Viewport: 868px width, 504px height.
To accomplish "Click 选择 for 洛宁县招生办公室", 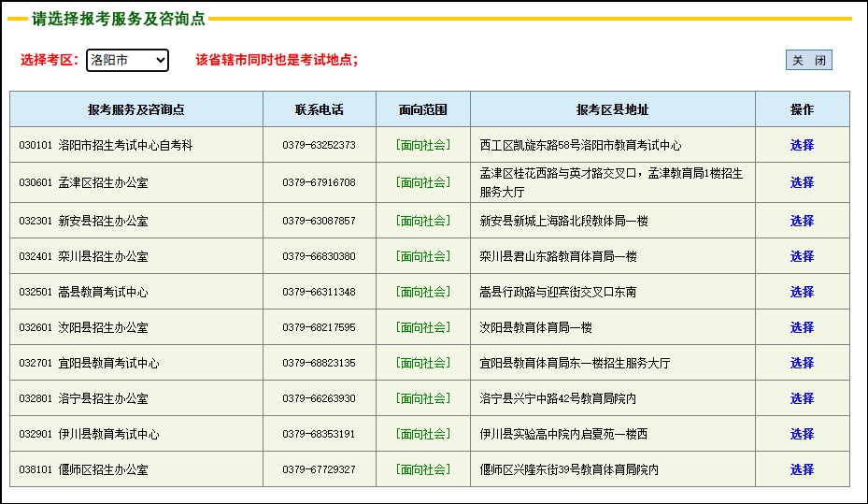I will click(802, 398).
